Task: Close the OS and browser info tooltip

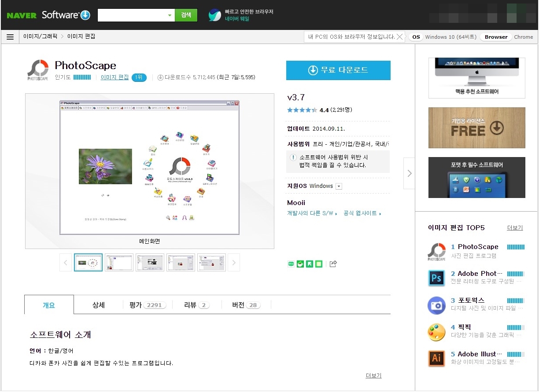Action: pyautogui.click(x=399, y=37)
